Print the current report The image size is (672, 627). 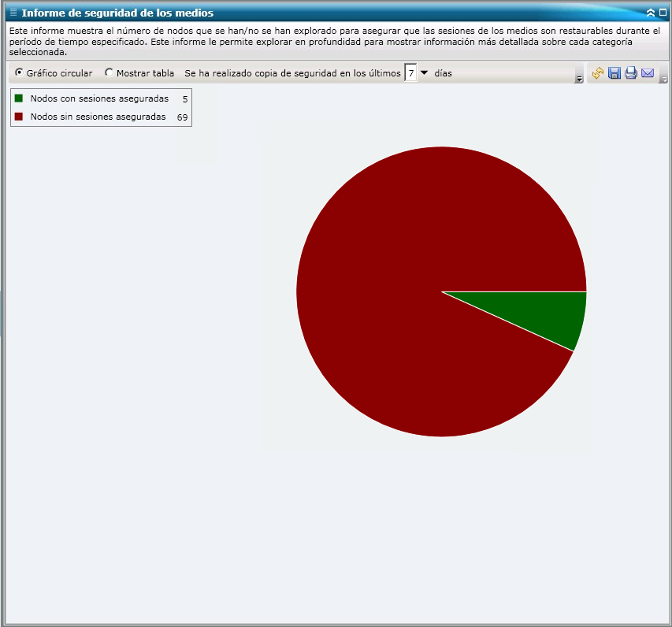631,72
